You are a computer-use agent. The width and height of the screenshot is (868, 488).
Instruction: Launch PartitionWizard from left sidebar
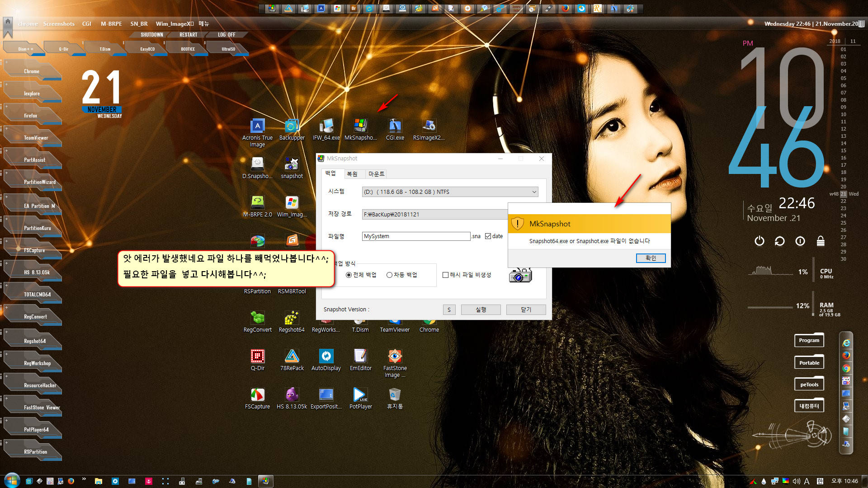point(34,181)
